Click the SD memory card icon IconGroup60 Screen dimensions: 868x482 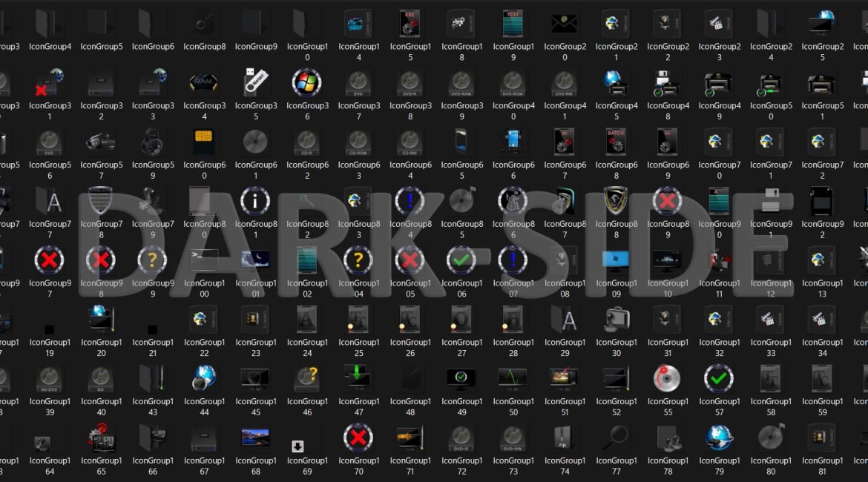204,142
